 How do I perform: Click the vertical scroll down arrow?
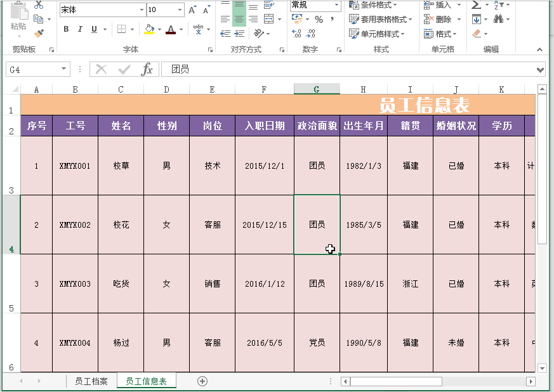point(542,369)
